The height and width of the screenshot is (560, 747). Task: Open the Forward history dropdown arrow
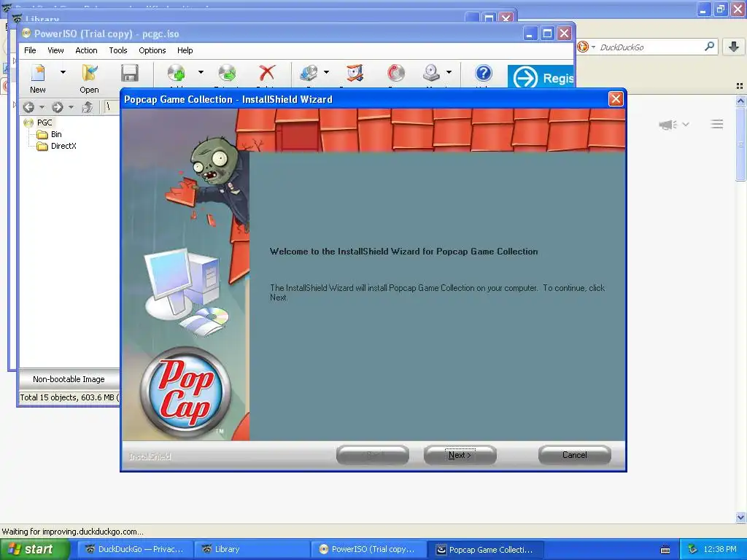click(71, 107)
